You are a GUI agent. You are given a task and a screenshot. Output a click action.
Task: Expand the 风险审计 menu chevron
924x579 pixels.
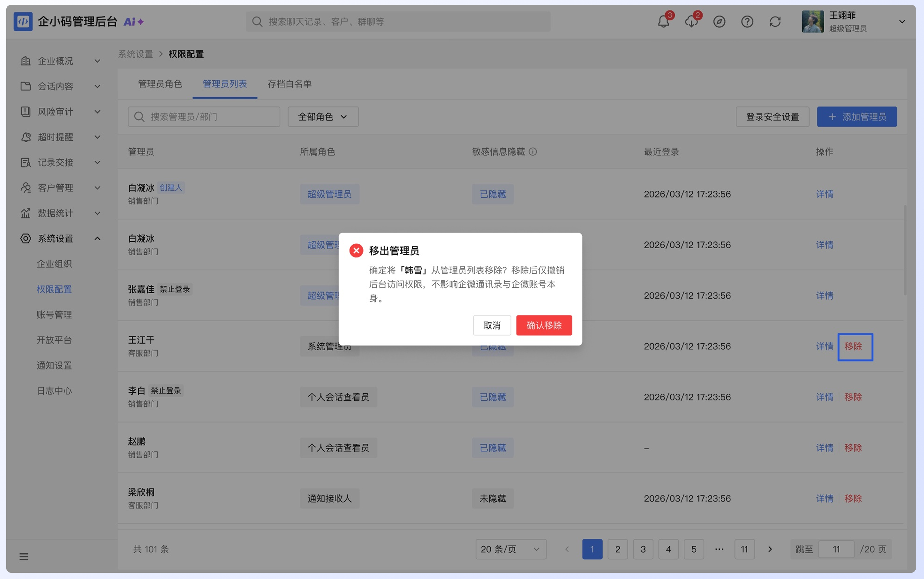(97, 111)
